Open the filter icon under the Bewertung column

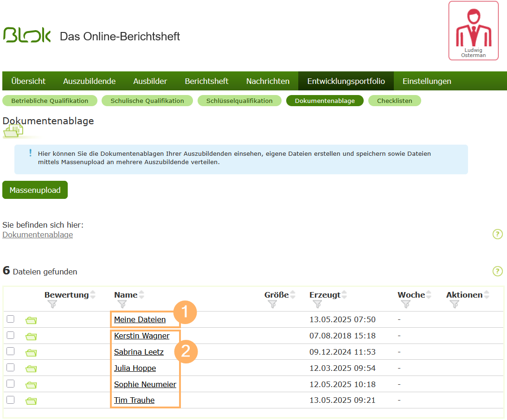pyautogui.click(x=53, y=304)
